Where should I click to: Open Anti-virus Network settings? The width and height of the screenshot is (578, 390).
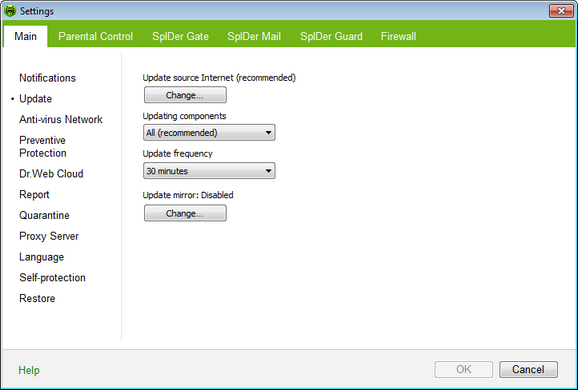61,119
